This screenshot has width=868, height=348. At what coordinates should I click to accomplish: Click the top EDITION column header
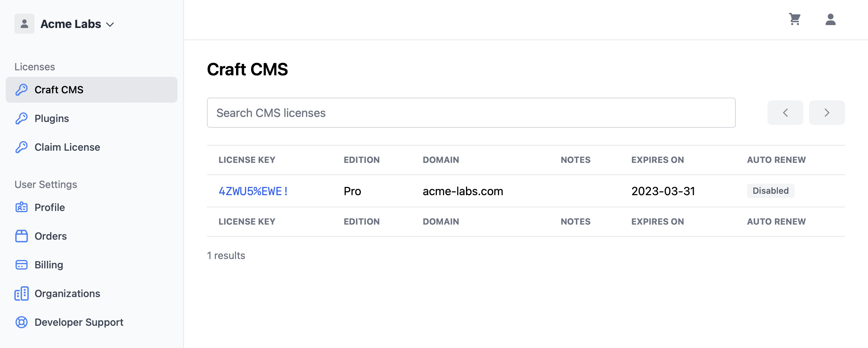tap(361, 160)
